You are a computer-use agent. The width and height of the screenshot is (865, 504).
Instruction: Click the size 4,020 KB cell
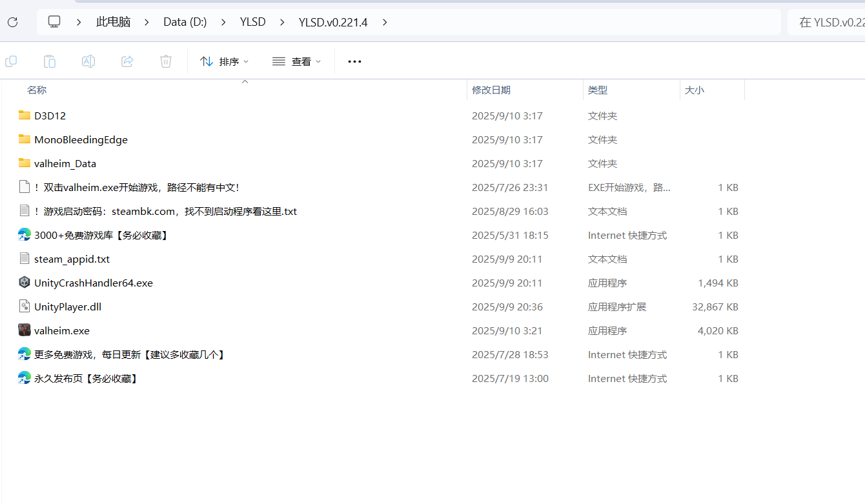coord(718,330)
